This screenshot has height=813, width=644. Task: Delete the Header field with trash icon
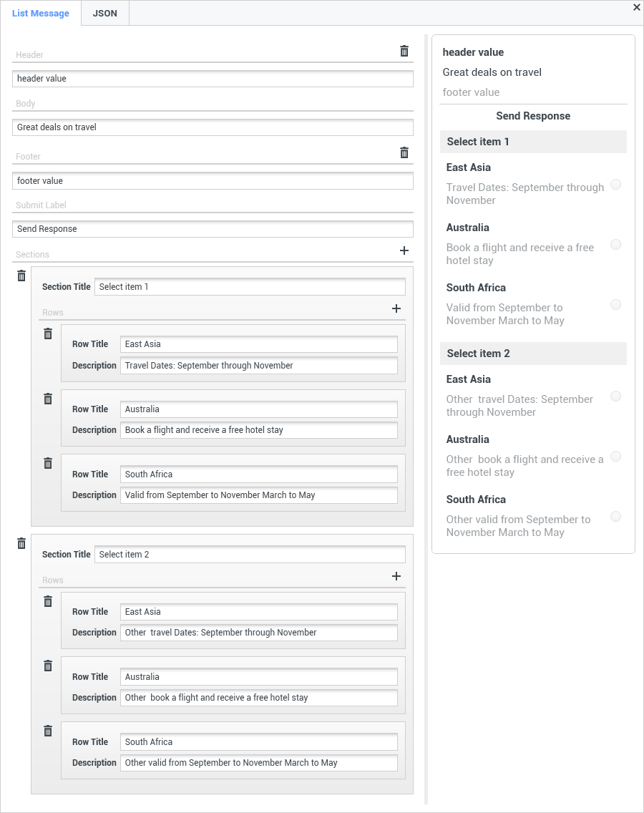pyautogui.click(x=404, y=51)
